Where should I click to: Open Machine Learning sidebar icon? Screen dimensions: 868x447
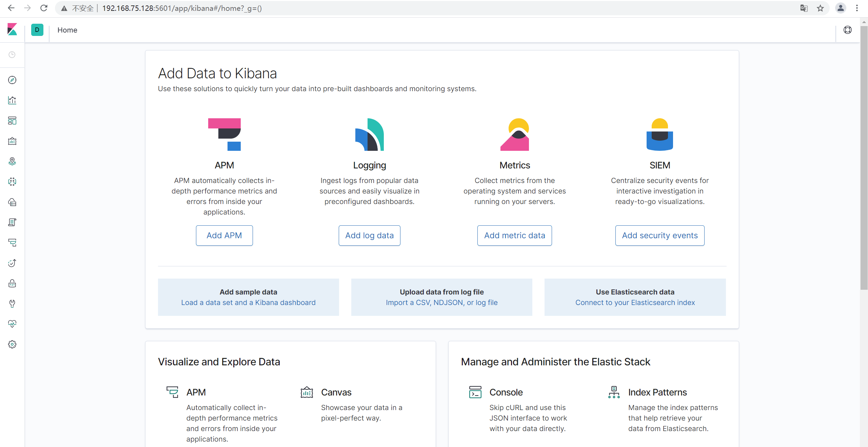click(12, 182)
